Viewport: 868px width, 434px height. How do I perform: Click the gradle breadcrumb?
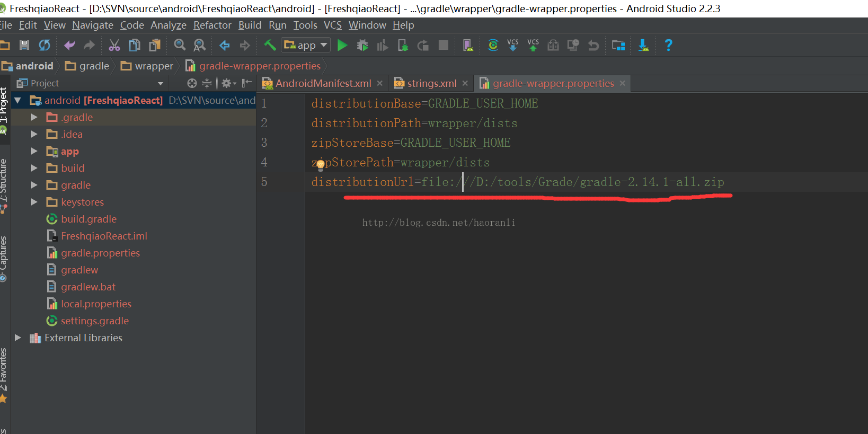click(87, 66)
